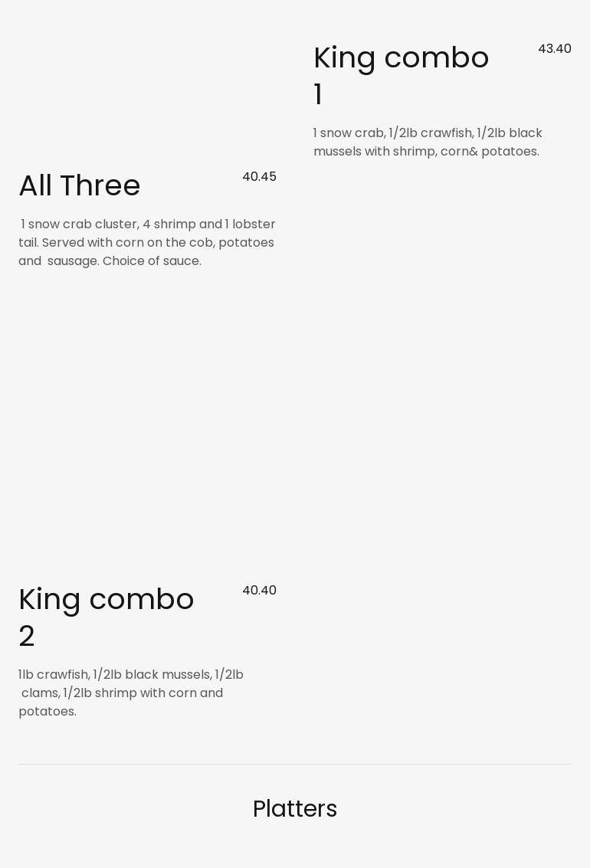Viewport: 590px width, 868px height.
Task: Click the 'clams, 1/2lb shrimp with corn and' line
Action: tap(122, 693)
